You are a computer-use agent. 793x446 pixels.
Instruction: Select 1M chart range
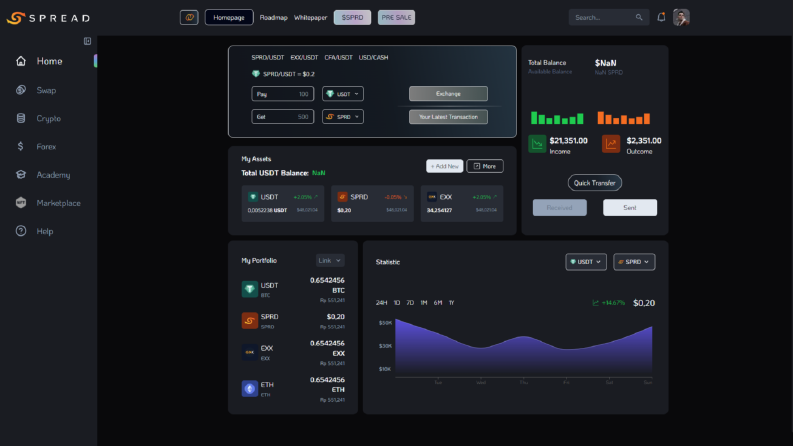click(424, 303)
